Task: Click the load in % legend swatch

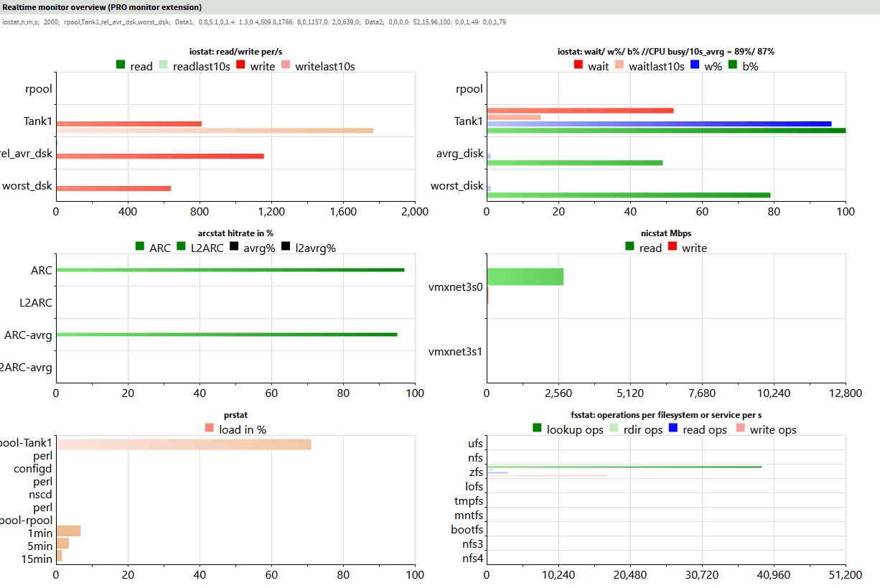Action: pos(210,429)
